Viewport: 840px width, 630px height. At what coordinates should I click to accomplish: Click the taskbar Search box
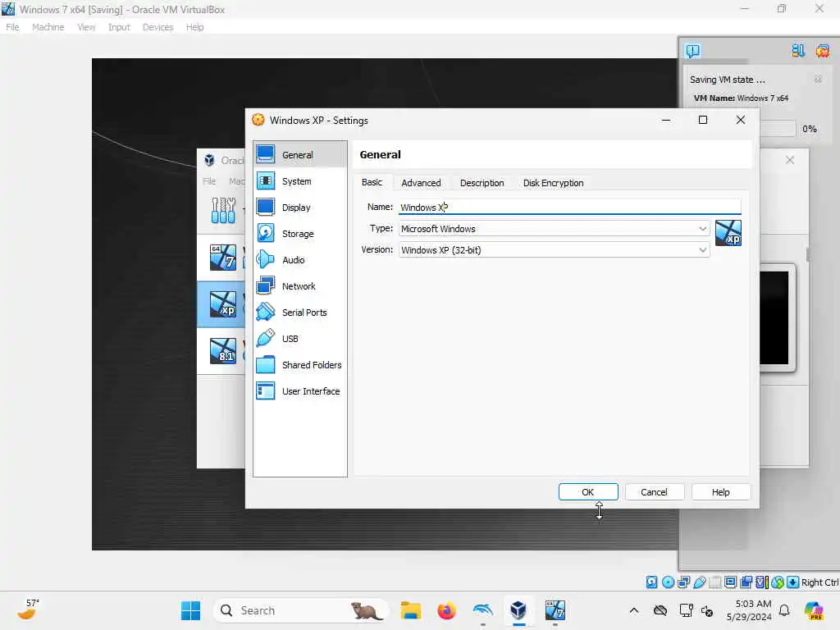tap(301, 610)
